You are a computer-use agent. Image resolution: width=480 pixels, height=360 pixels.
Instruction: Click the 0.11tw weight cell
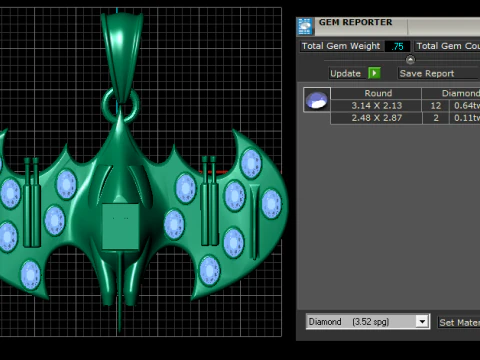(465, 118)
